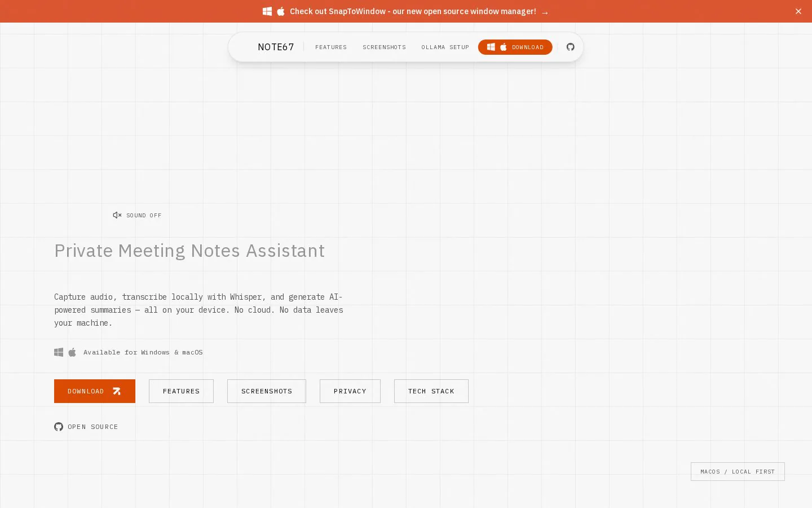Go to NOTE67 home logo

pos(276,47)
